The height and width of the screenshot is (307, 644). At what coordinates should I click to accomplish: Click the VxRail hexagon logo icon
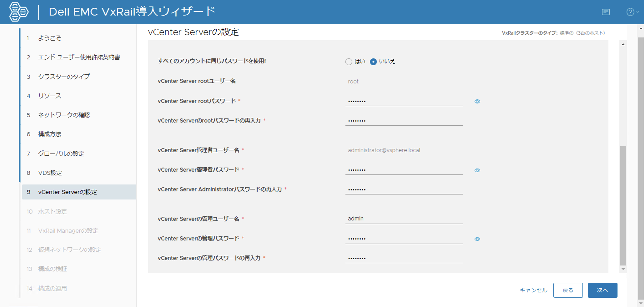click(18, 12)
